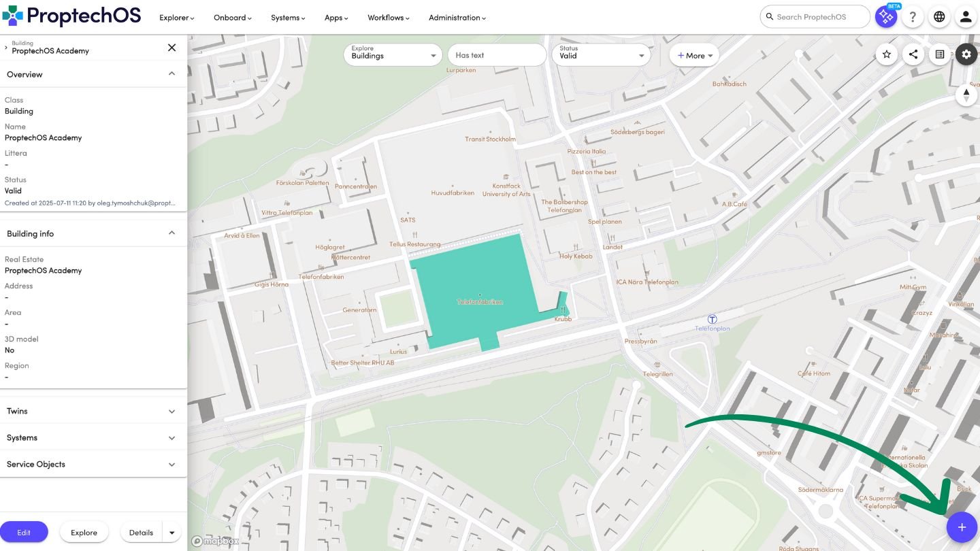Open the Explore Buildings dropdown
This screenshot has height=551, width=980.
tap(393, 55)
